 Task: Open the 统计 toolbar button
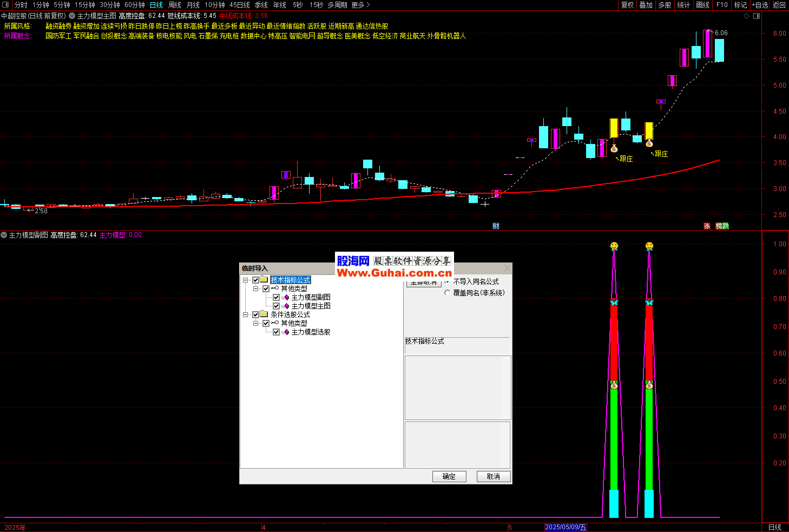(x=683, y=5)
